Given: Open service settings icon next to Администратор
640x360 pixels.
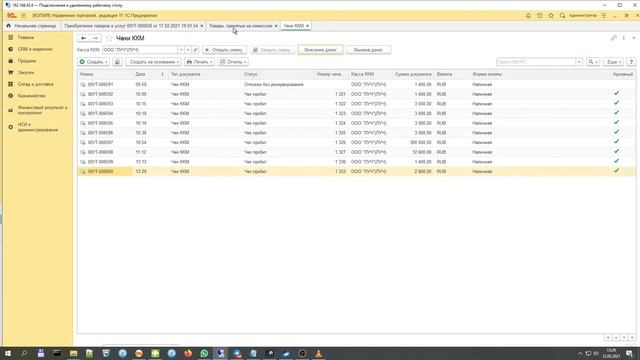Looking at the screenshot, I should 604,16.
